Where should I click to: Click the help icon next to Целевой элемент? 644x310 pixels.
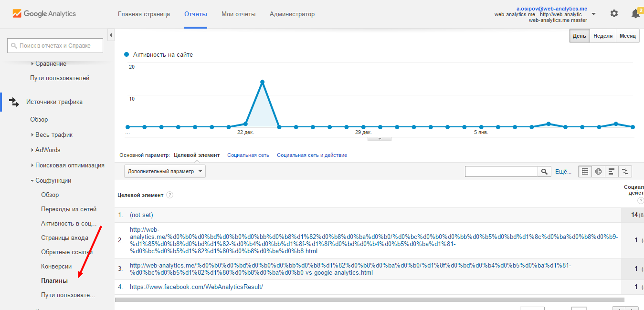(x=169, y=195)
